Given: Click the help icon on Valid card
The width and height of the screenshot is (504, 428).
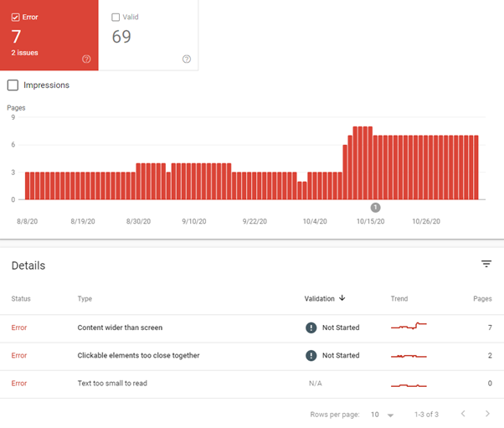Looking at the screenshot, I should coord(186,59).
